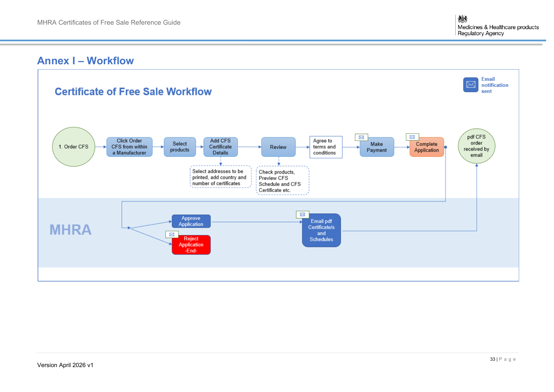Click the 'Add CFS Certificate Details' box
Screen dimensions: 554x392
pyautogui.click(x=220, y=147)
